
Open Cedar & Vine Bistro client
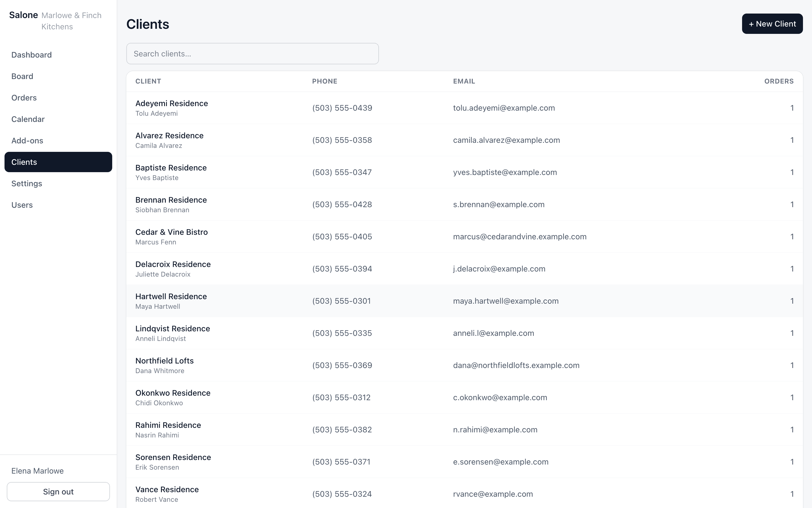point(465,237)
